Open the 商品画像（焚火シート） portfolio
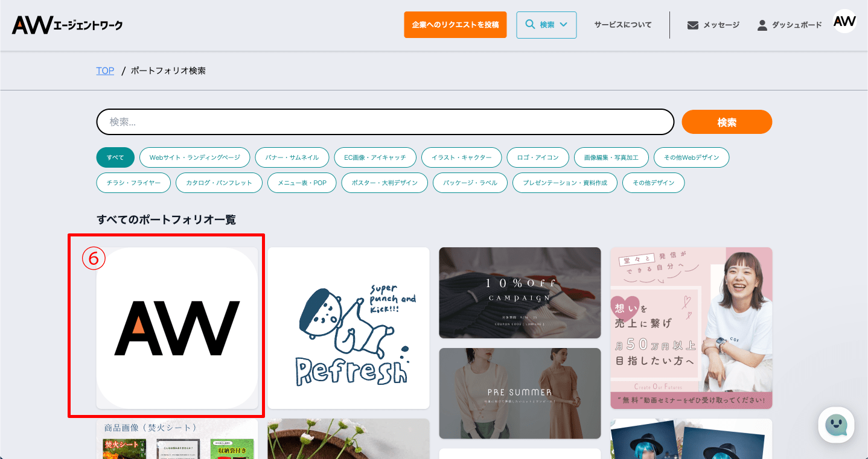The width and height of the screenshot is (868, 459). pos(177,439)
